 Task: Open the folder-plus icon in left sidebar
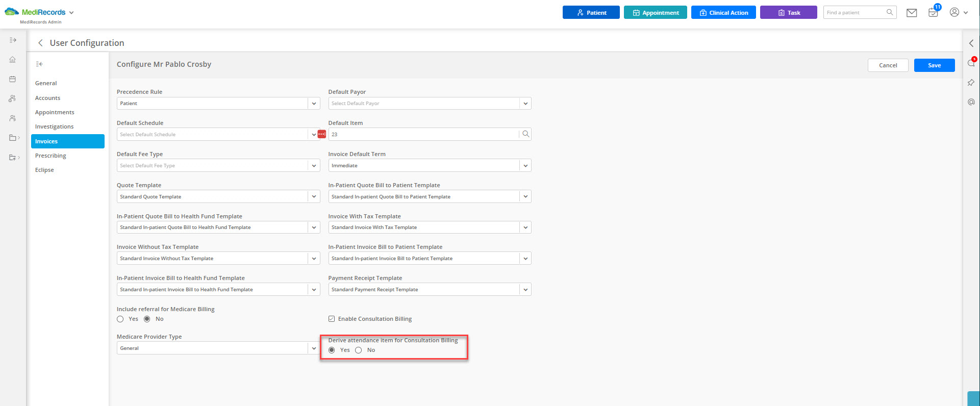tap(14, 157)
